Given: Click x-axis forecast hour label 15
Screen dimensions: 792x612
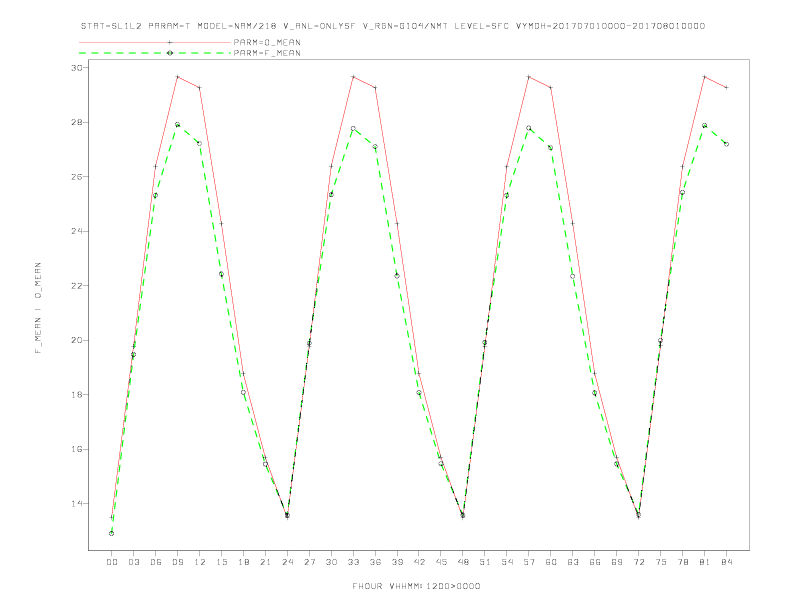Looking at the screenshot, I should (221, 562).
